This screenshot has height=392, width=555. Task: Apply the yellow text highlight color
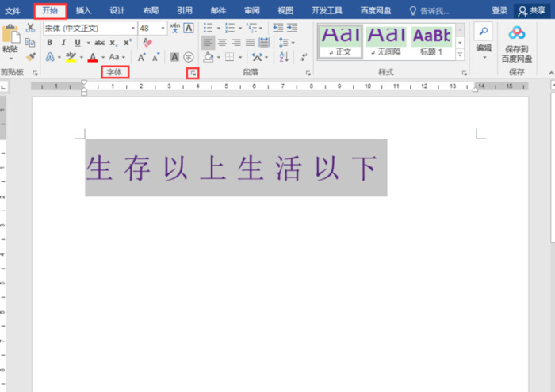(x=71, y=57)
